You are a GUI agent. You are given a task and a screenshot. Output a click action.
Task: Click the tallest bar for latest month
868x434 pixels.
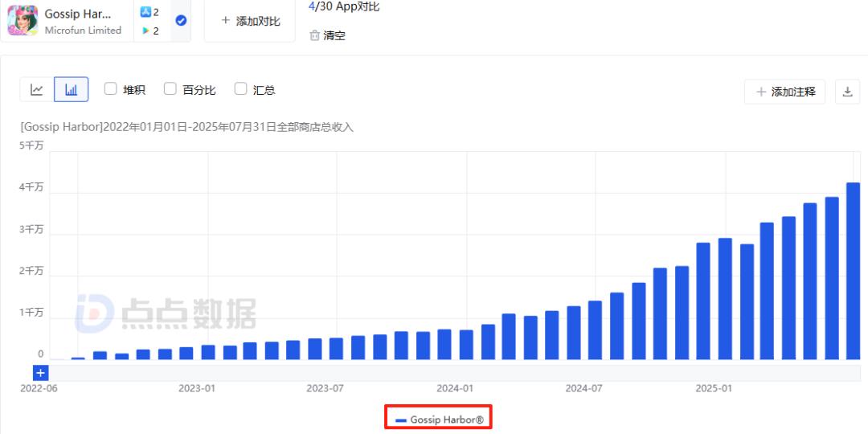tap(853, 272)
